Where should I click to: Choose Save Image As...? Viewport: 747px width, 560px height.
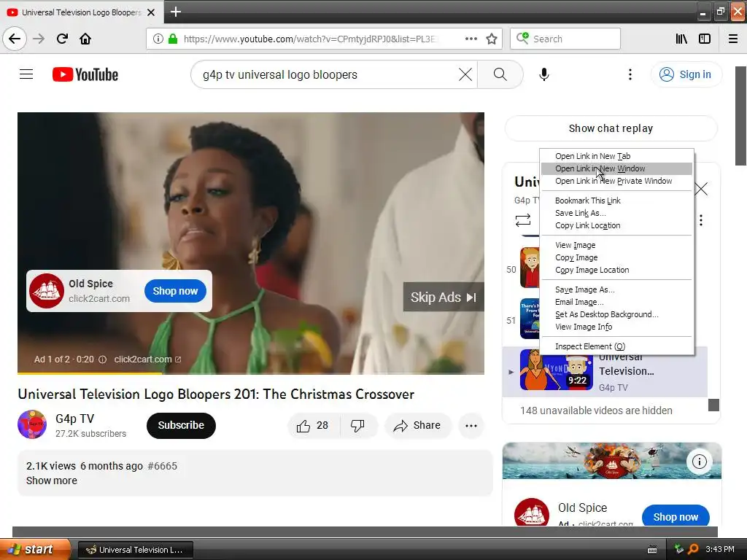(x=616, y=289)
